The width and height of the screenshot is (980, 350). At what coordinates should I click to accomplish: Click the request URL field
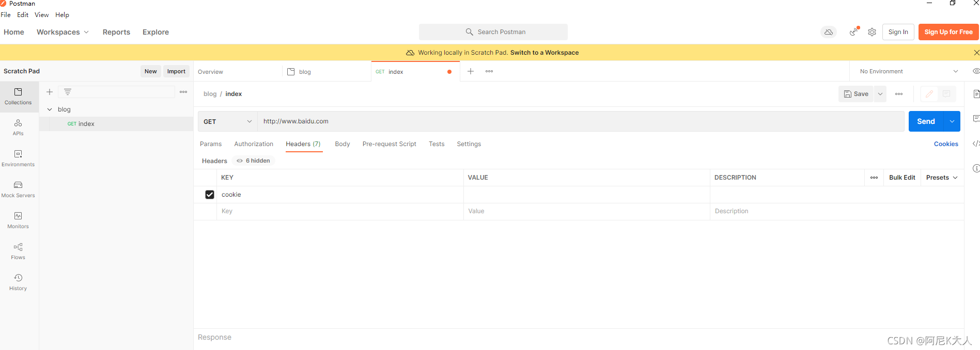click(x=581, y=121)
